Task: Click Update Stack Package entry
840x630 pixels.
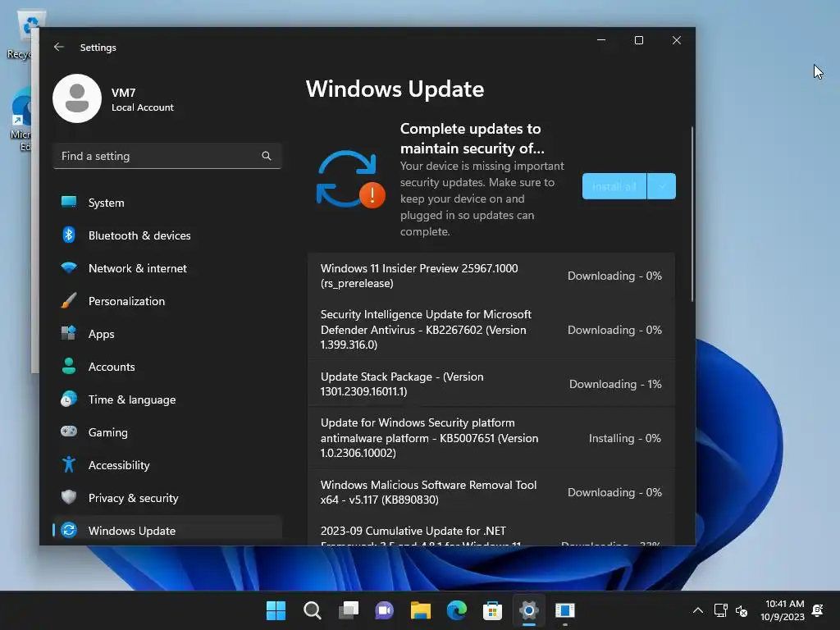Action: (x=491, y=384)
